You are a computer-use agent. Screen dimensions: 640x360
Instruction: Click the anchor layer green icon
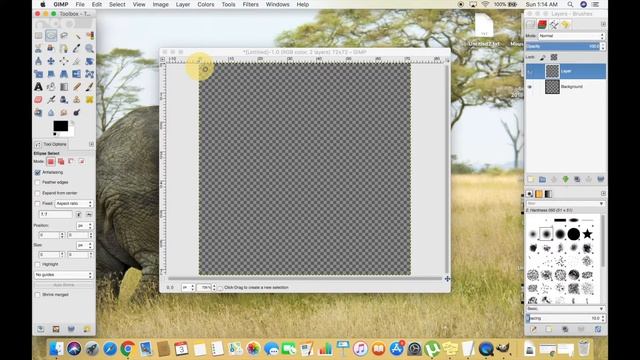click(565, 179)
